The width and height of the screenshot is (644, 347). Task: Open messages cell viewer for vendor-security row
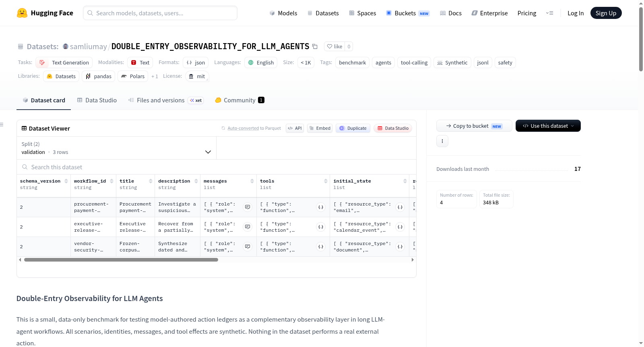tap(248, 247)
